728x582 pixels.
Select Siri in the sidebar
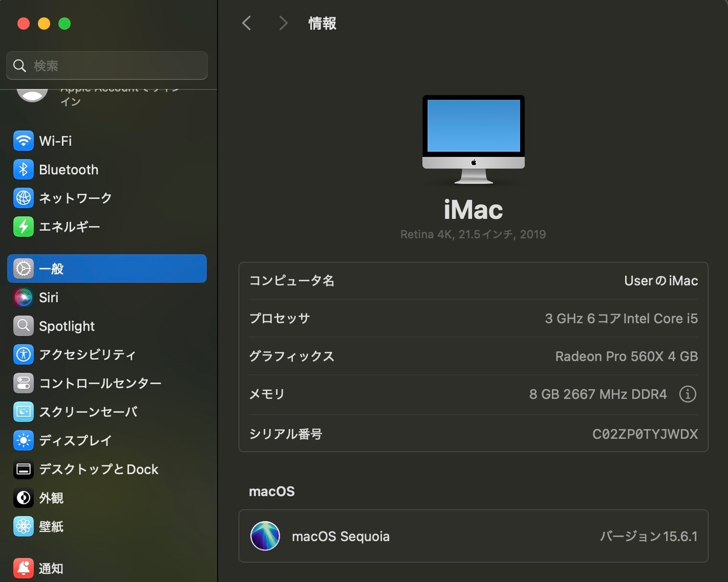pos(48,297)
